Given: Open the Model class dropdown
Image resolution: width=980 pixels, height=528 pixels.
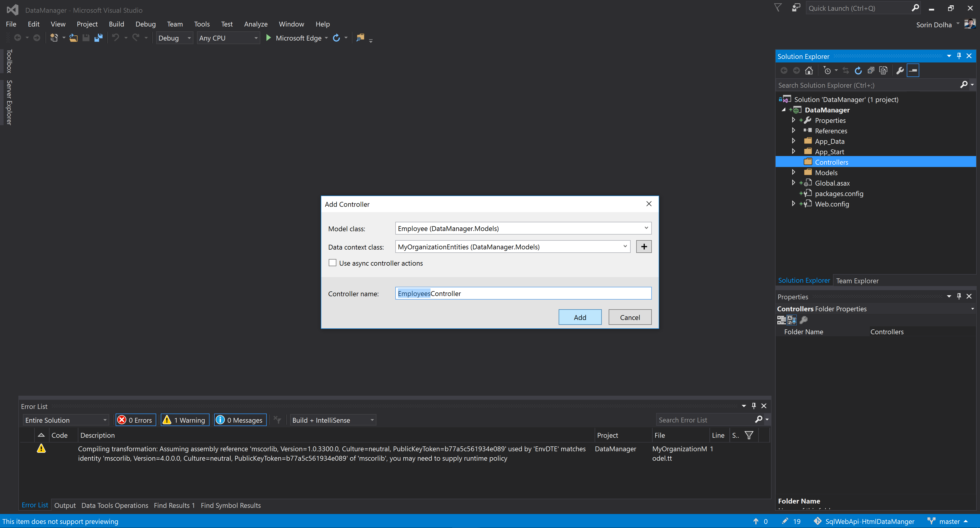Looking at the screenshot, I should click(646, 228).
